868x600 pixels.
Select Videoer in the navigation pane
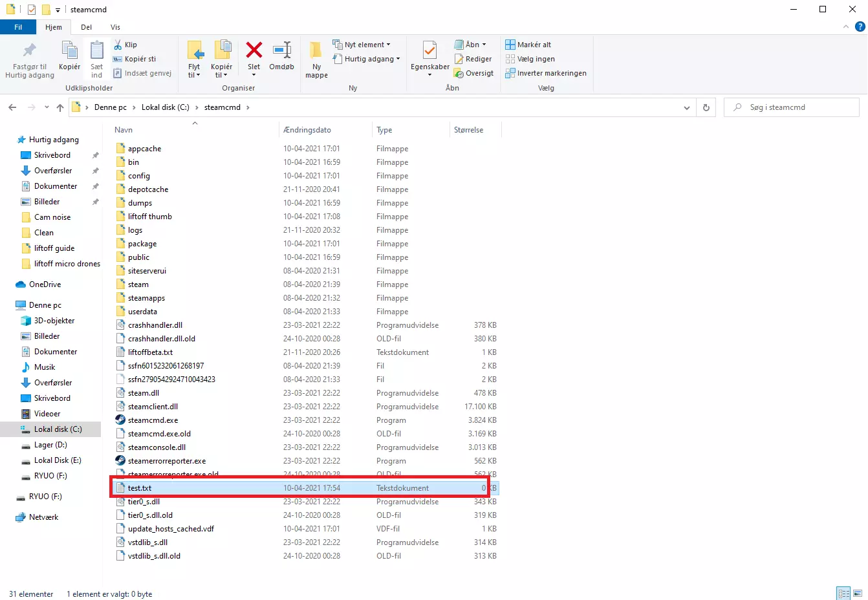point(47,414)
